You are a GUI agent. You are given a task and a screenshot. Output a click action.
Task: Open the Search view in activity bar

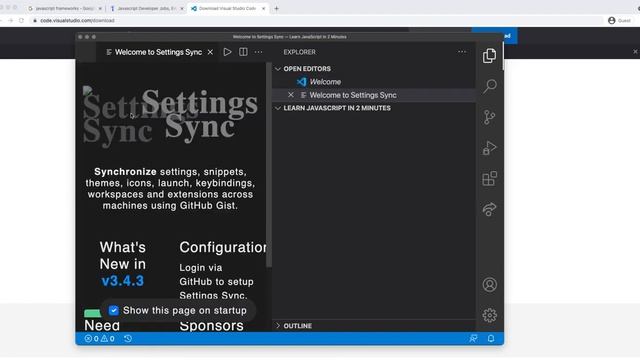489,87
